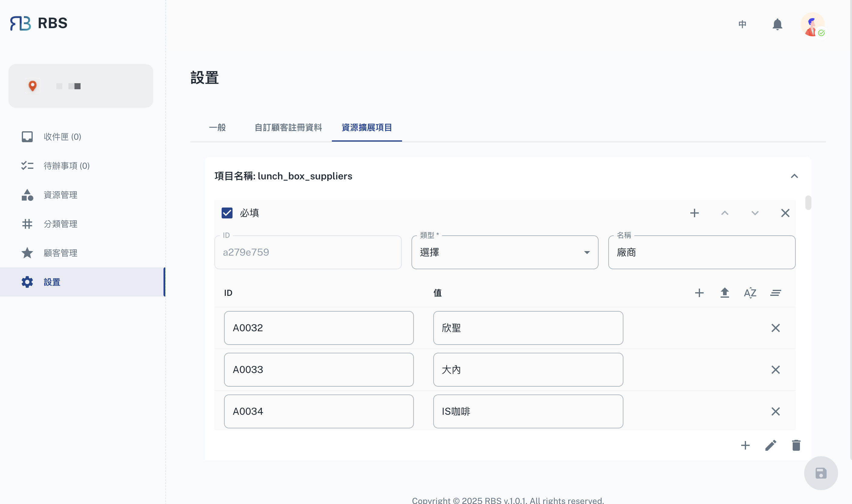
Task: Remove the A0033 大內 row
Action: pyautogui.click(x=775, y=369)
